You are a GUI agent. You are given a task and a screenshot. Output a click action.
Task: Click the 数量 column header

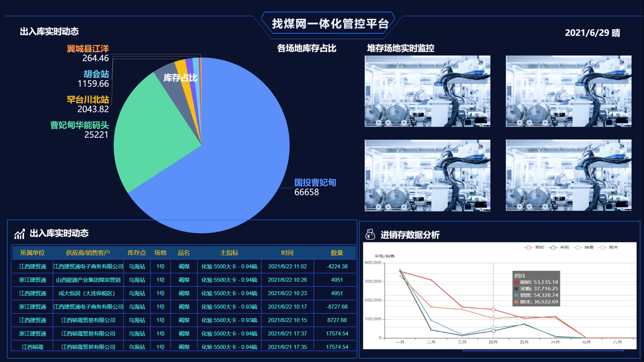click(337, 253)
